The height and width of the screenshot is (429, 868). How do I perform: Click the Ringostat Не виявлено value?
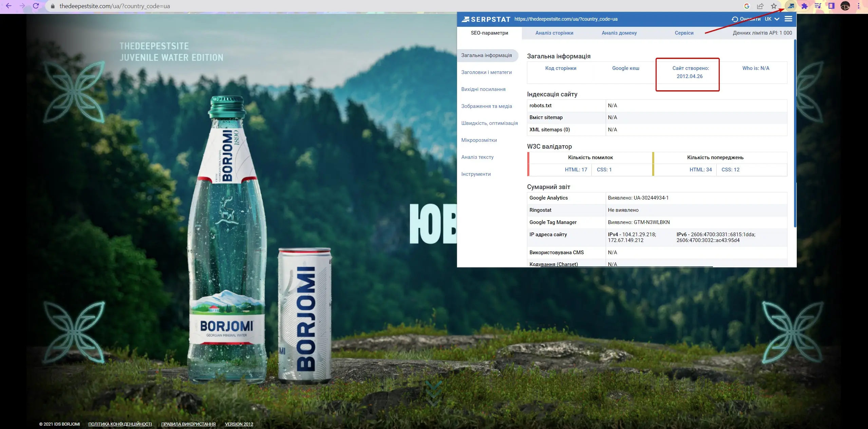point(623,210)
